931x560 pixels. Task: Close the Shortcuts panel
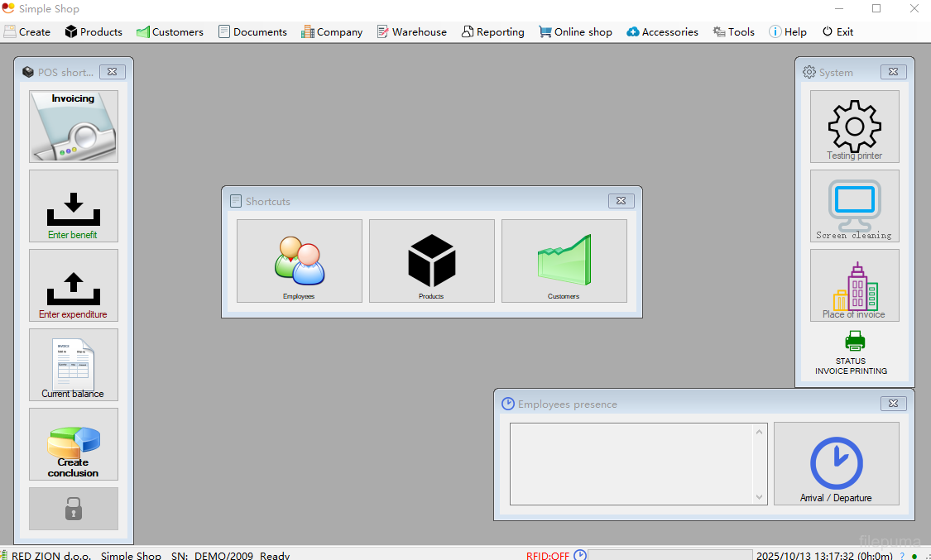[x=621, y=201]
